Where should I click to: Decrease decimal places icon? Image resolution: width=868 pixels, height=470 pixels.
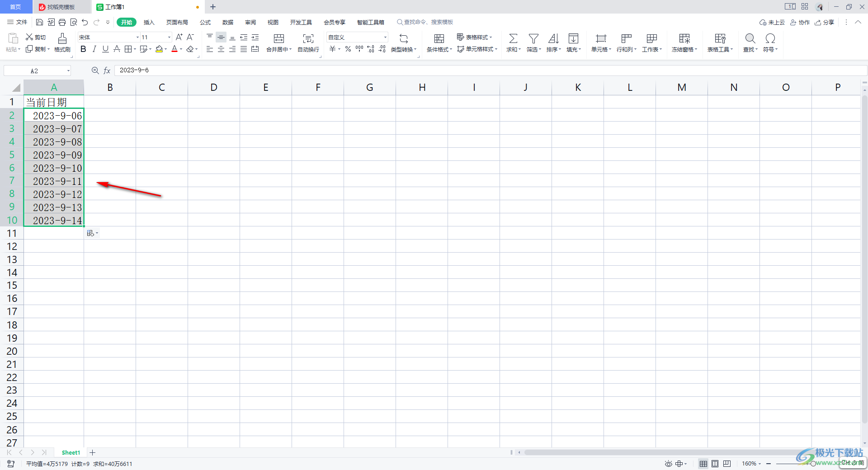point(382,49)
